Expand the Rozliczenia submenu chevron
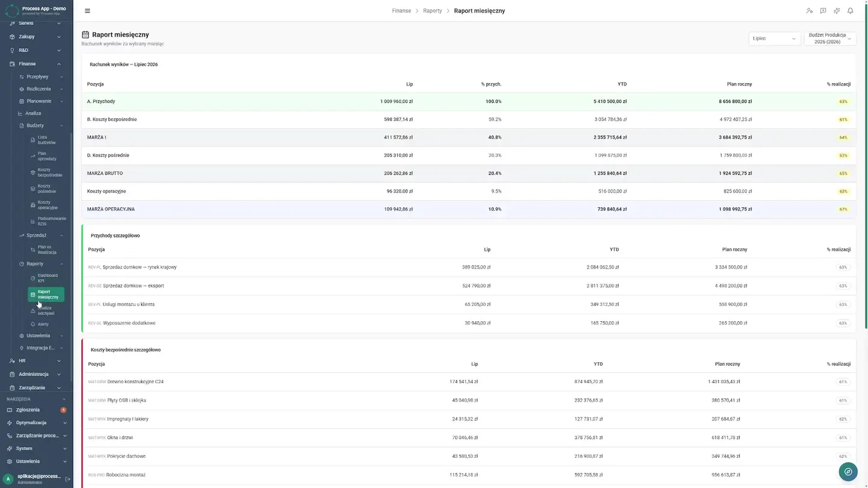The width and height of the screenshot is (868, 488). coord(61,89)
